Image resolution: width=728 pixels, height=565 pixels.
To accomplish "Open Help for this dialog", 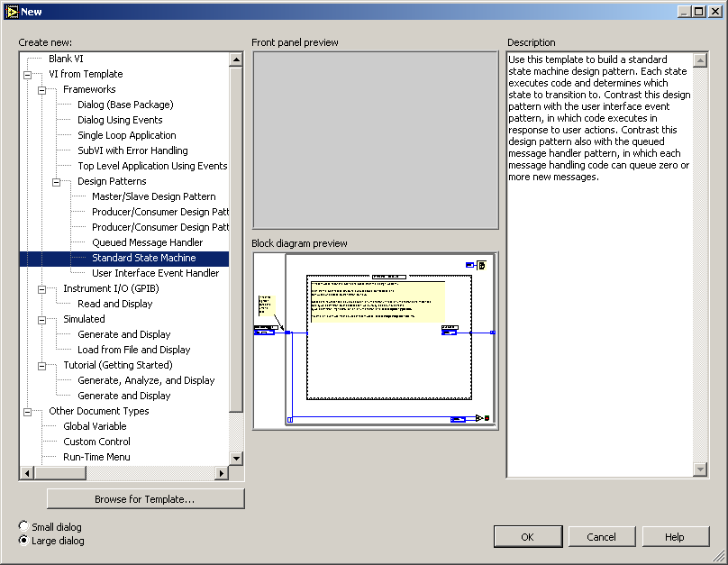I will (x=675, y=537).
